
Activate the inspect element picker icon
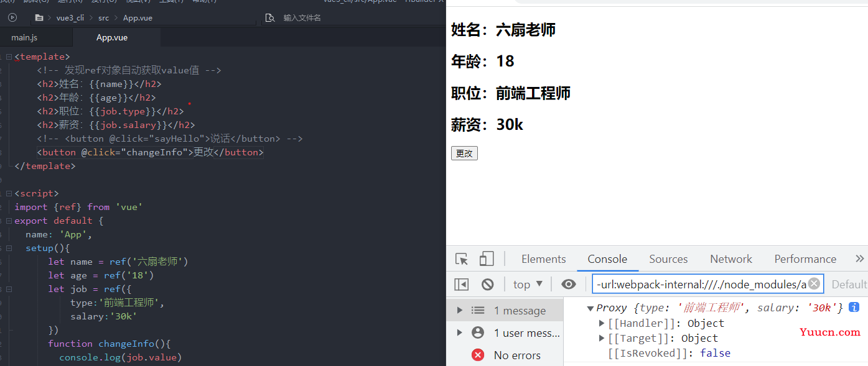point(461,259)
